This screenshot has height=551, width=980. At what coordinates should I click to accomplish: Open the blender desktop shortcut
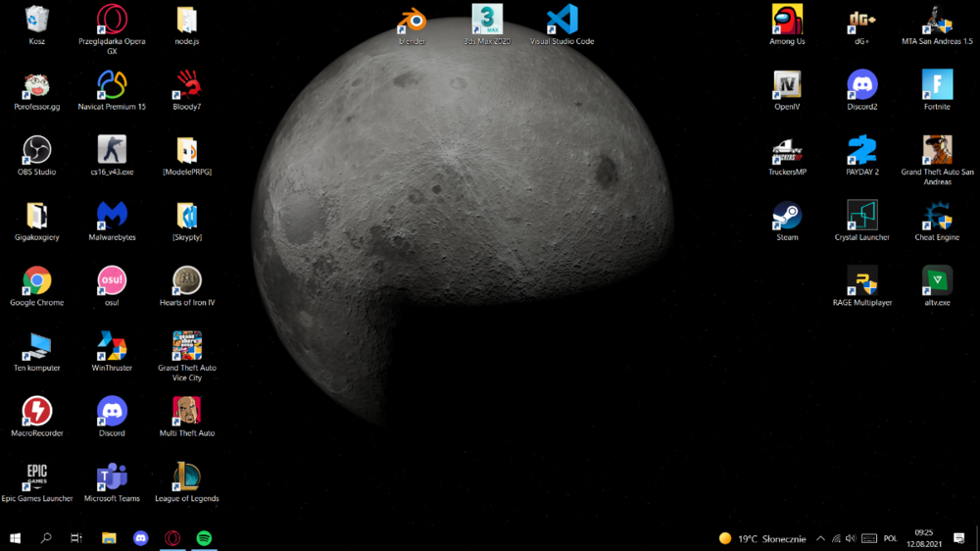[412, 25]
